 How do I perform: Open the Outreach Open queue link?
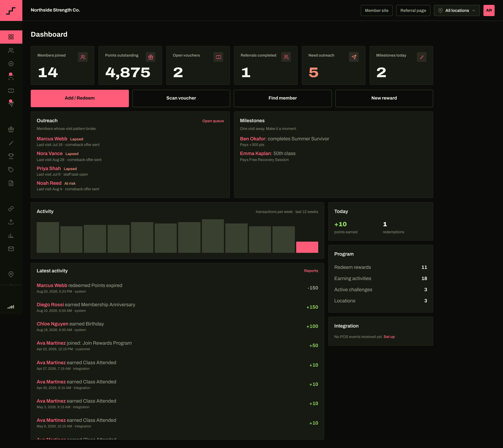click(213, 121)
